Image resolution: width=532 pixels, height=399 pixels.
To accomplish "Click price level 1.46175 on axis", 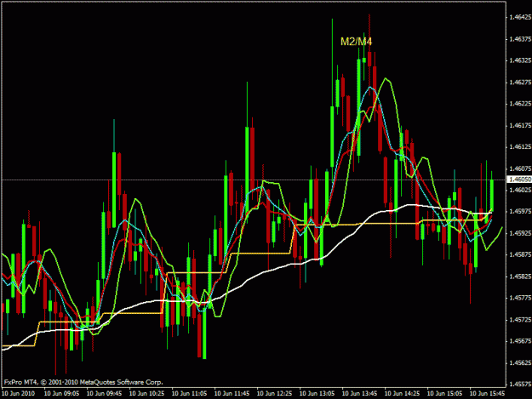I will [520, 125].
